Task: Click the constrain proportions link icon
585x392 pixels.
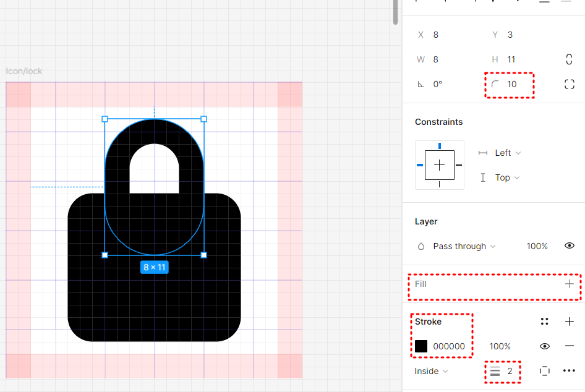Action: pos(569,59)
